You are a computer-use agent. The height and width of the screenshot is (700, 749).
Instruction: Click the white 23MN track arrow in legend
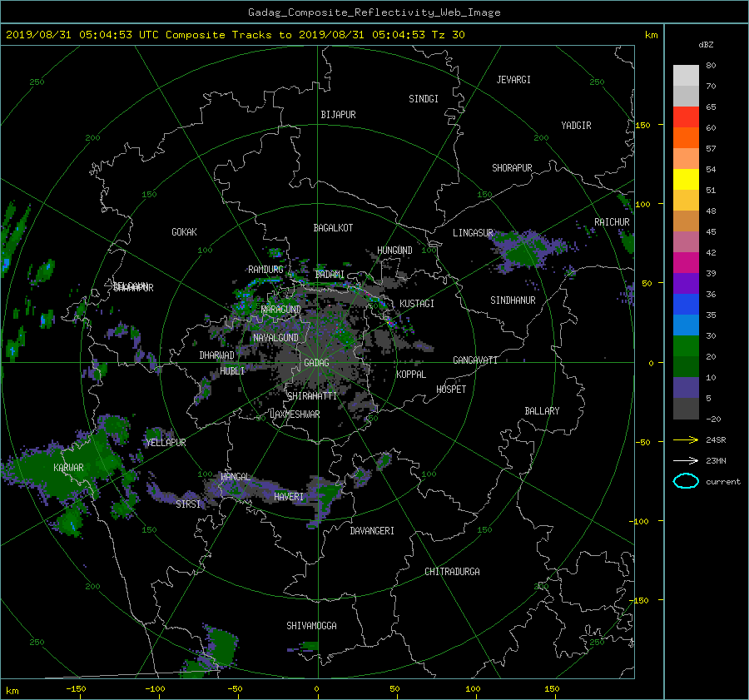[x=686, y=460]
